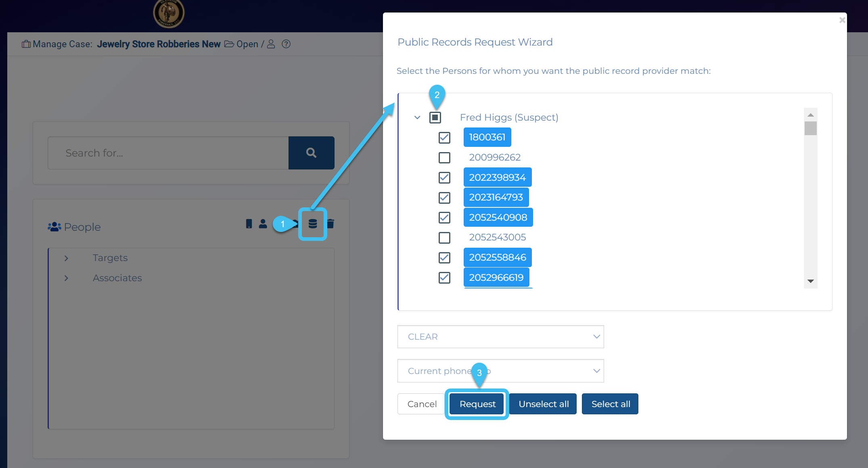Toggle the Fred Higgs (Suspect) parent checkbox
Image resolution: width=868 pixels, height=468 pixels.
(435, 117)
